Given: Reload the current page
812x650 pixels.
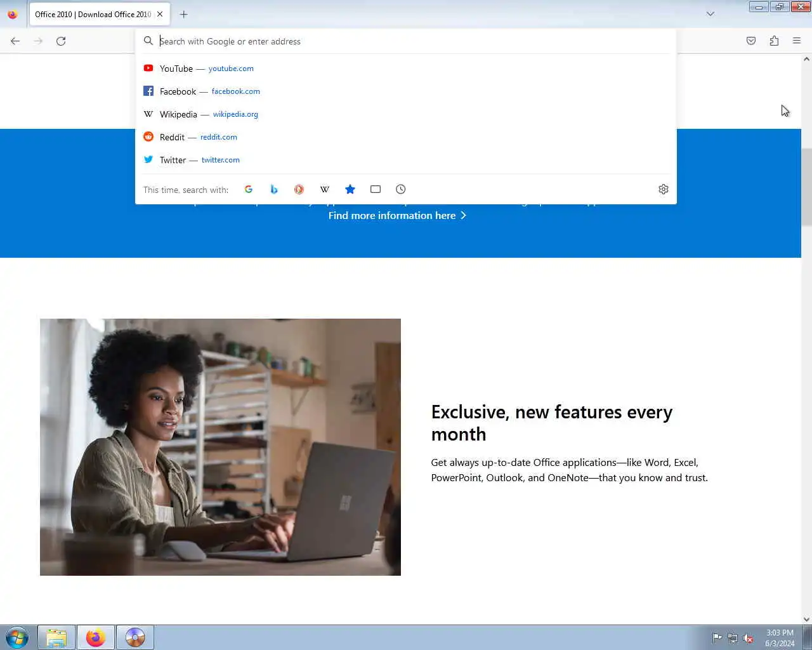Looking at the screenshot, I should click(x=61, y=41).
